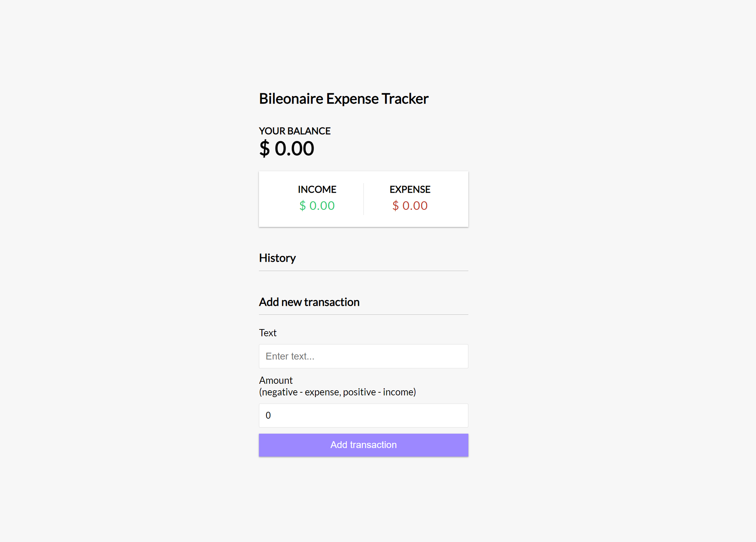Click the YOUR BALANCE label
Screen dimensions: 756x542
click(294, 131)
